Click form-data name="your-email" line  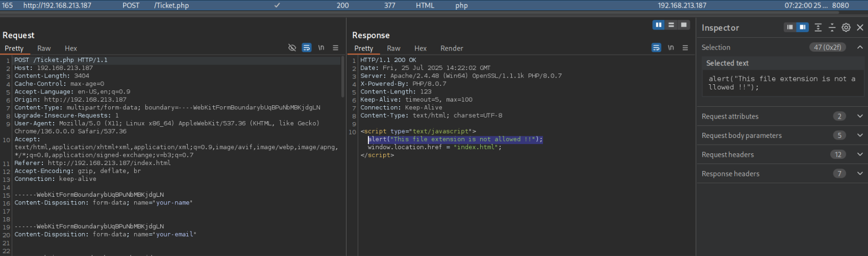105,234
